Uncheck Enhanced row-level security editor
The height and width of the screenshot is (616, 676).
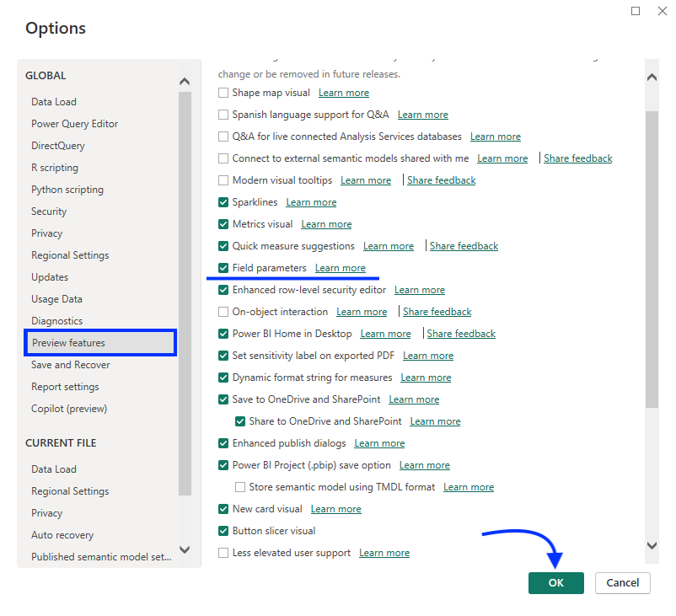coord(223,290)
